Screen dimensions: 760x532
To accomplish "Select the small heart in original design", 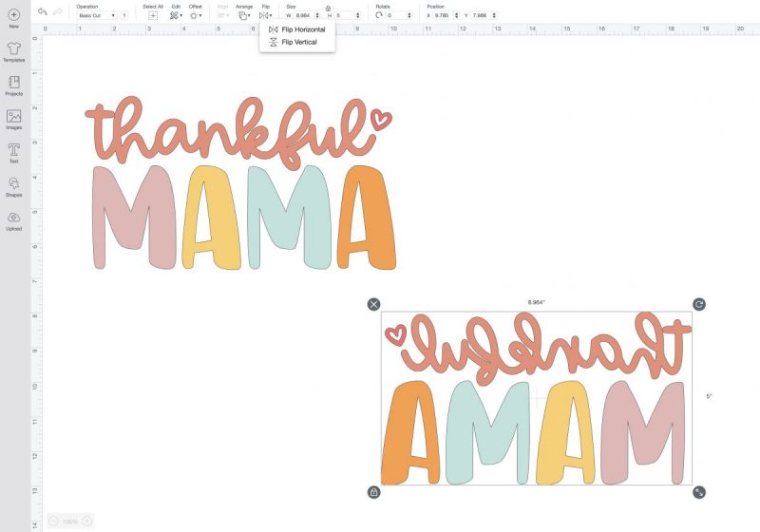I will coord(381,119).
